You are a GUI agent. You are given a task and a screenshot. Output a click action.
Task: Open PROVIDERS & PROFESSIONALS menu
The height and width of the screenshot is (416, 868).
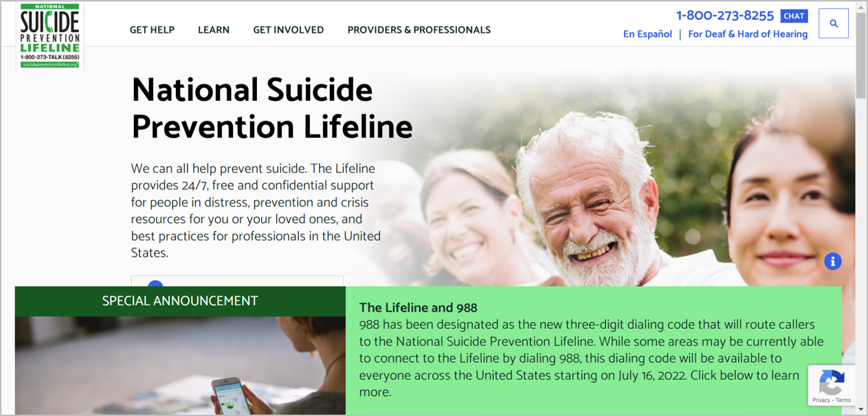pyautogui.click(x=419, y=30)
